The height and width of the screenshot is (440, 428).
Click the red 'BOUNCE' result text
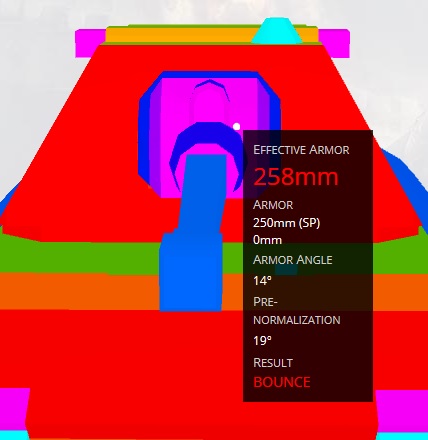point(282,382)
